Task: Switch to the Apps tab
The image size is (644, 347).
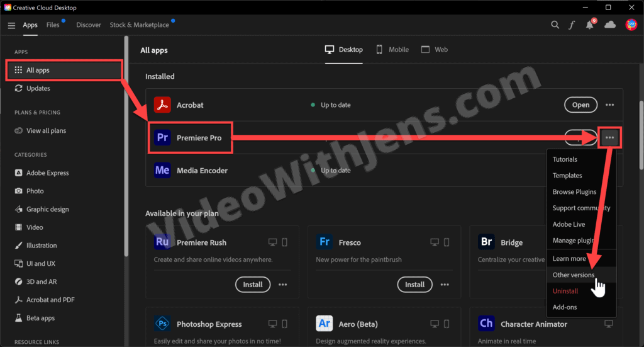Action: point(30,25)
